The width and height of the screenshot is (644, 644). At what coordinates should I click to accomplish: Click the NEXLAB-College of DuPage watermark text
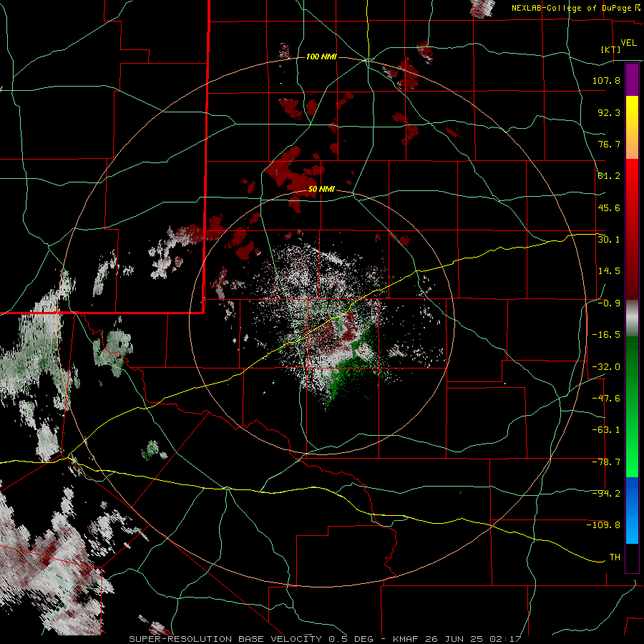(575, 8)
